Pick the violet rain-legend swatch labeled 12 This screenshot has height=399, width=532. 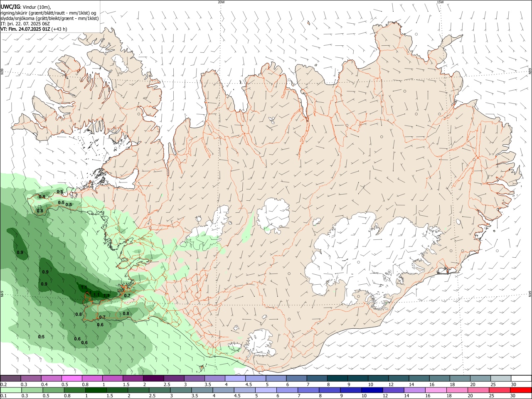click(x=393, y=390)
